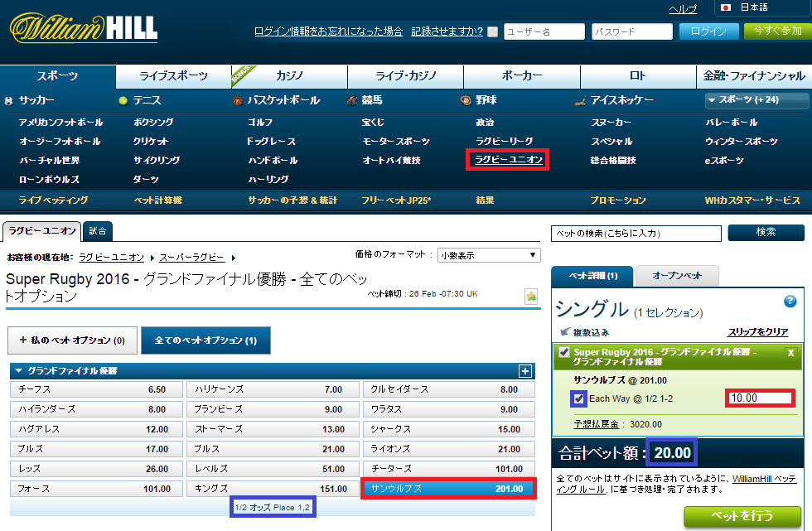Select レベルズ at odds 51.00
The height and width of the screenshot is (531, 812).
point(273,469)
